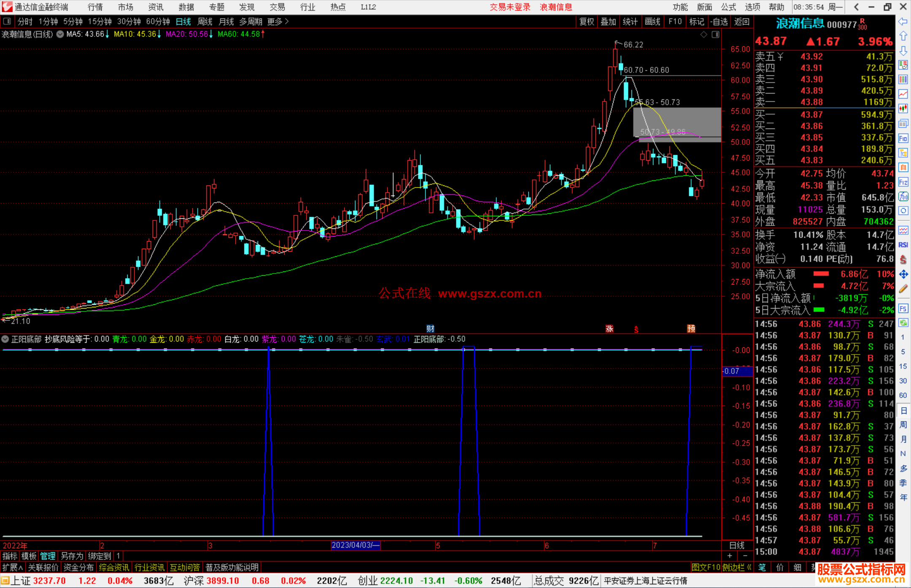The height and width of the screenshot is (588, 911).
Task: Click the plus zoom-in chart button
Action: click(x=730, y=556)
